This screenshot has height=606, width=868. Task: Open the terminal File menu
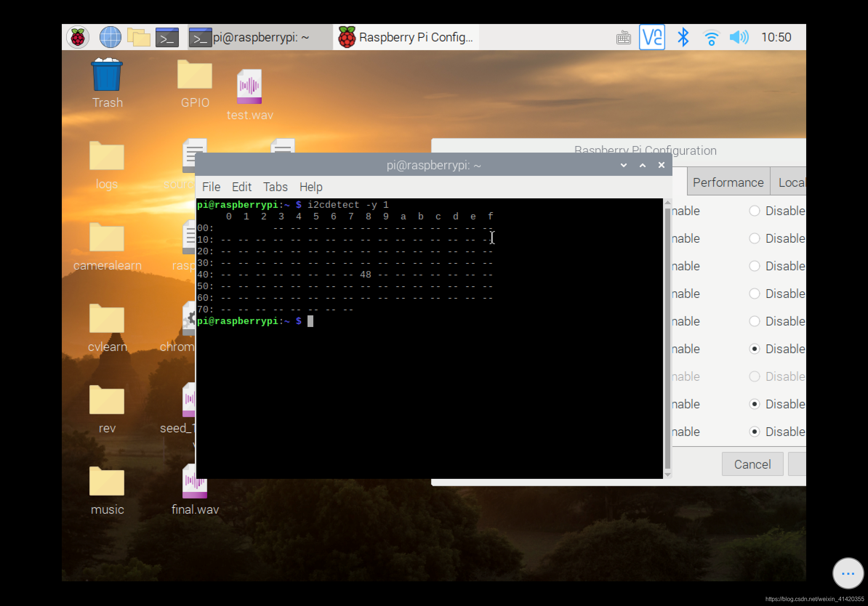pos(211,187)
